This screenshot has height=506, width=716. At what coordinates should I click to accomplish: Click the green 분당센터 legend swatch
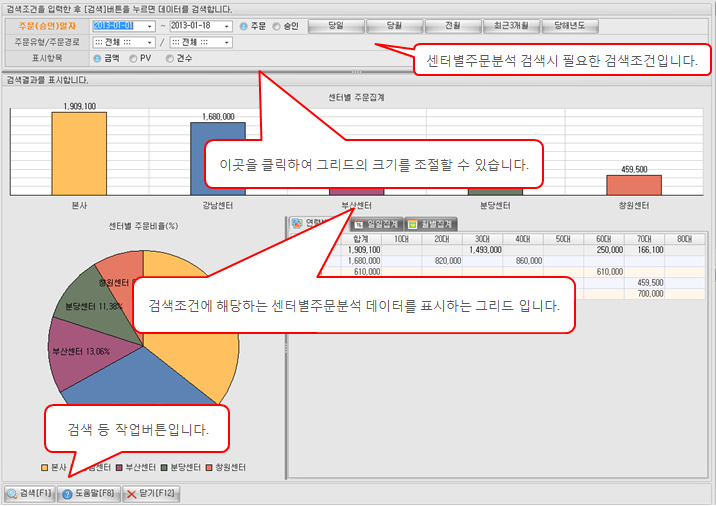point(164,468)
